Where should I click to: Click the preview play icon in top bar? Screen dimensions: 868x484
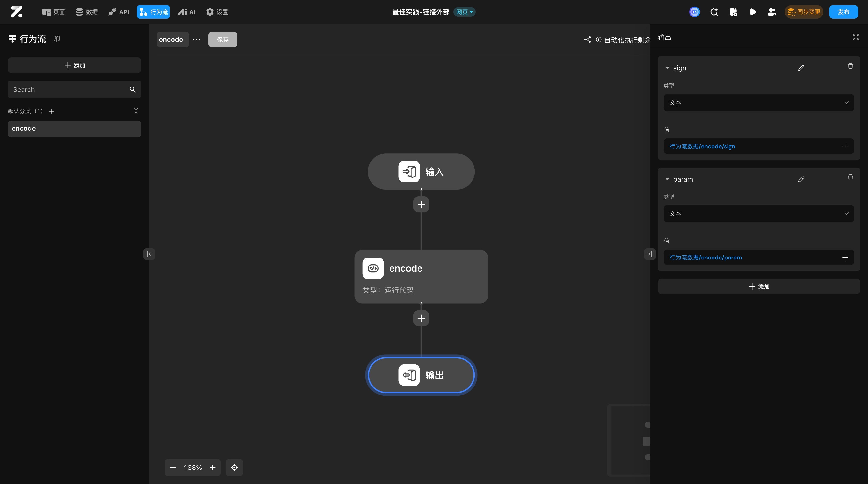pyautogui.click(x=753, y=12)
